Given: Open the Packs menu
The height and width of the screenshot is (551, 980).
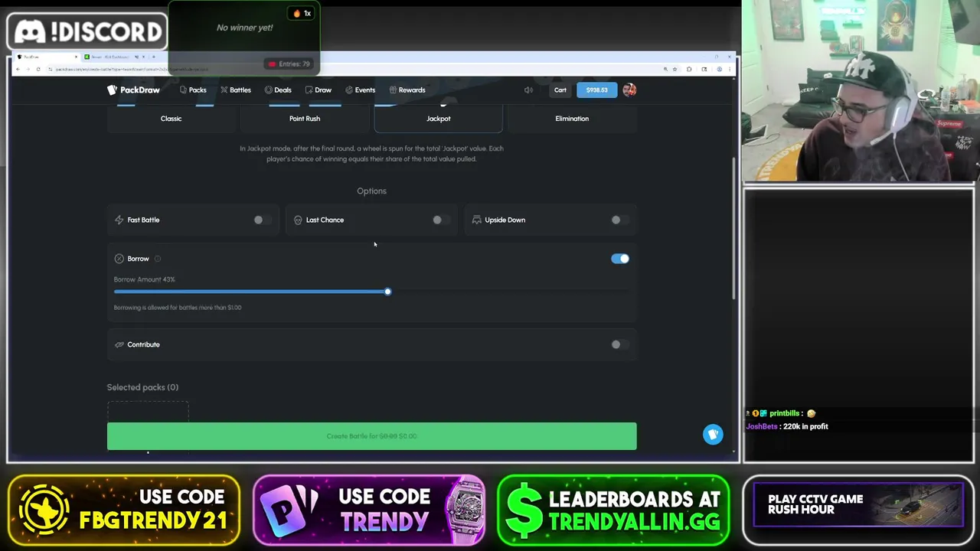Looking at the screenshot, I should [x=193, y=90].
